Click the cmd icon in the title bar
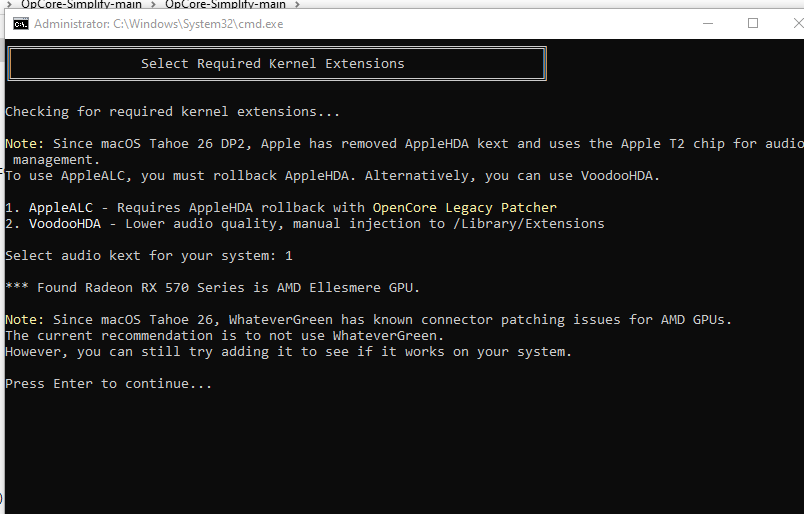 coord(20,24)
